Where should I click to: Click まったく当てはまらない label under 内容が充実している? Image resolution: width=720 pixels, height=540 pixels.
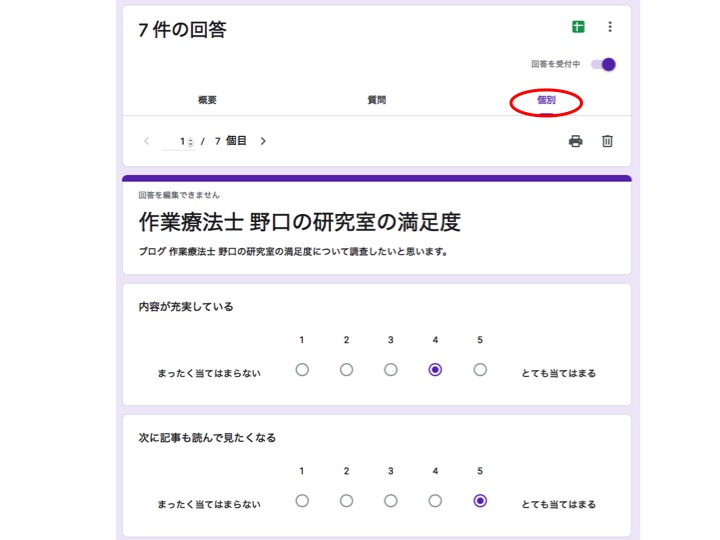pos(209,373)
